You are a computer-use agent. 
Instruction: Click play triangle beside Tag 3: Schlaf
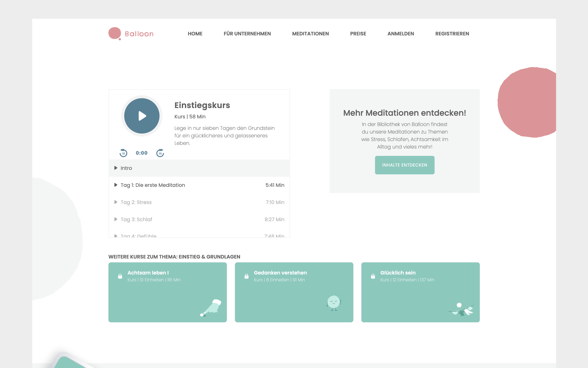116,219
